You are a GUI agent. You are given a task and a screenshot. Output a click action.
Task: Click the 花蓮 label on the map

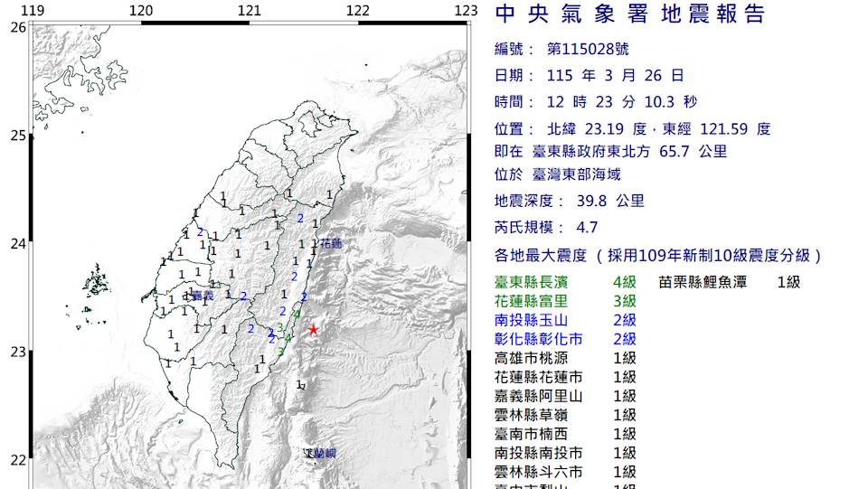[x=331, y=244]
